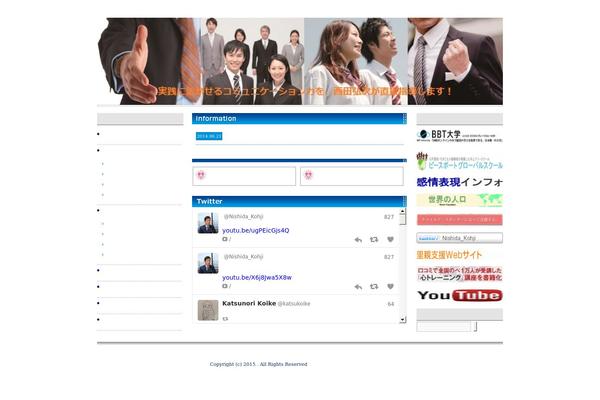Reply to the tweet linking youtu.be/X6j8jwa5X8w

pyautogui.click(x=358, y=287)
